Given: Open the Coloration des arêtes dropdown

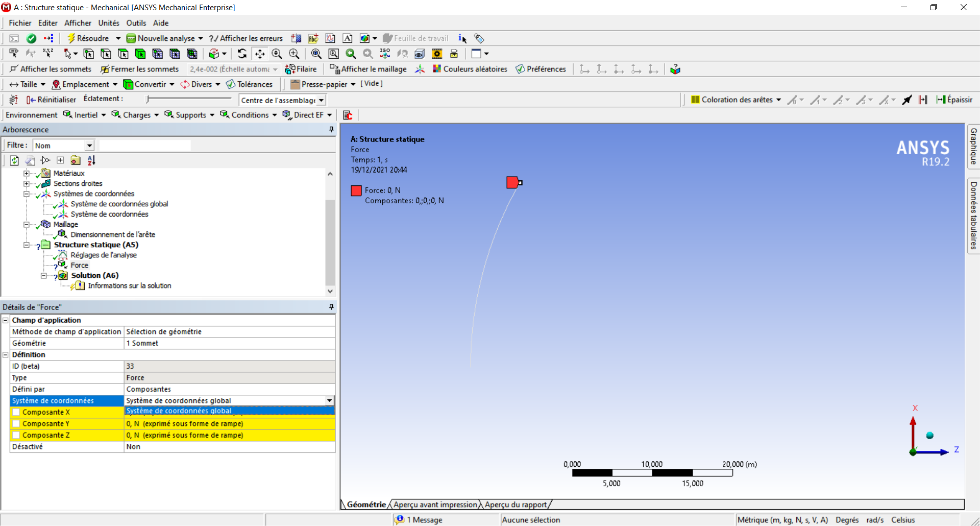Looking at the screenshot, I should coord(736,100).
